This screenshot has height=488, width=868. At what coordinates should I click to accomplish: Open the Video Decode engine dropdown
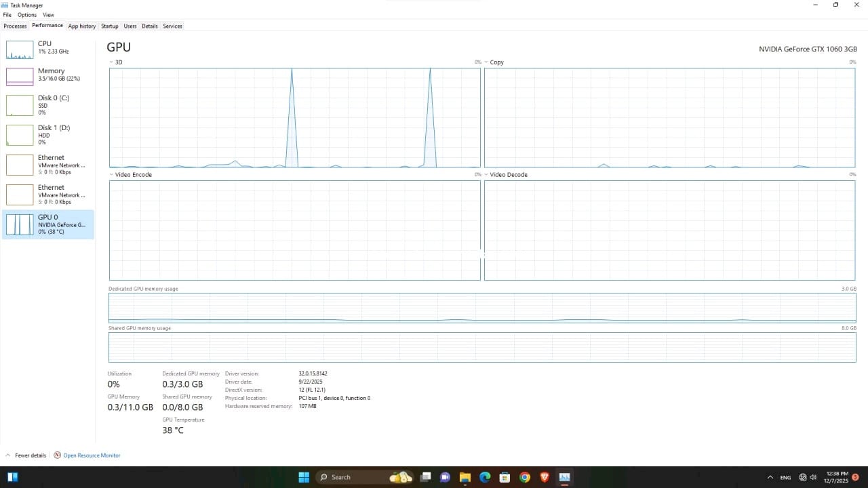[x=487, y=175]
